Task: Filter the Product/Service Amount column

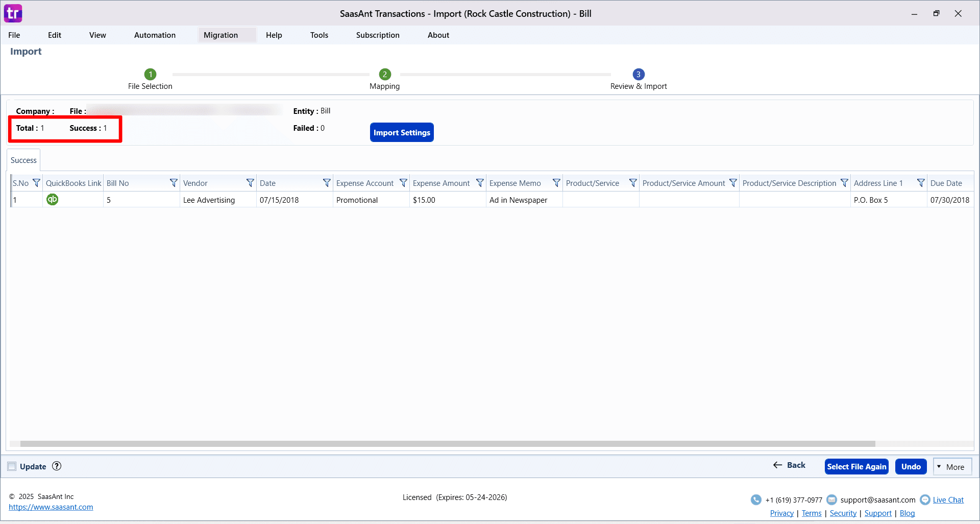Action: 733,183
